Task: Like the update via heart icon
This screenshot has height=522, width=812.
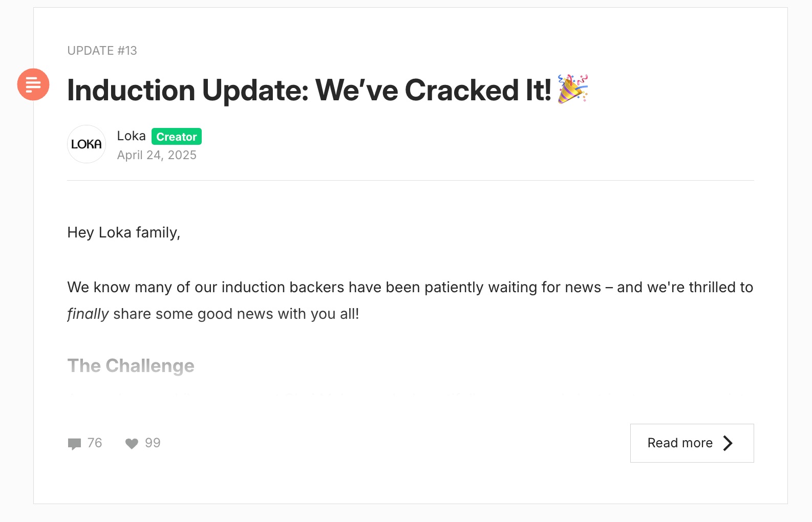Action: [132, 444]
